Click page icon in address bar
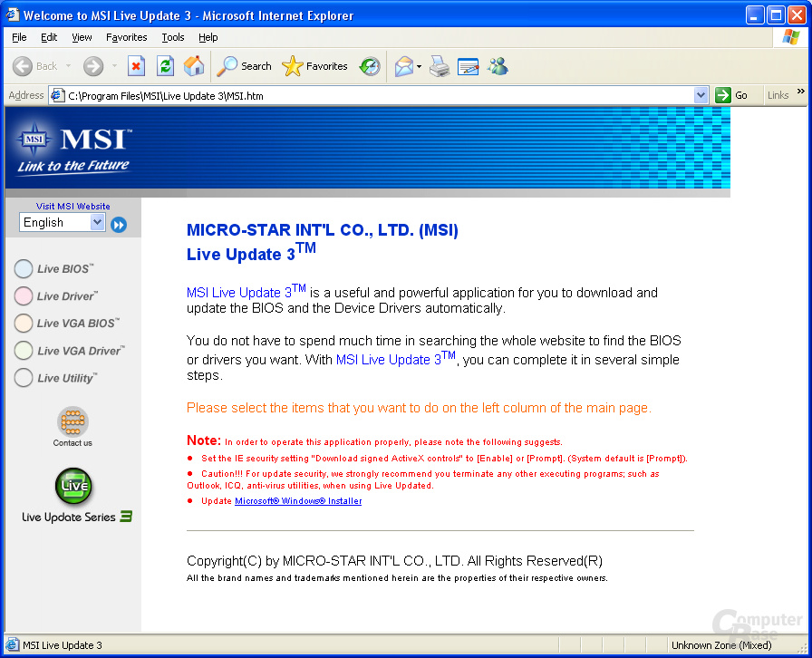Screen dimensions: 812x658 [x=57, y=95]
